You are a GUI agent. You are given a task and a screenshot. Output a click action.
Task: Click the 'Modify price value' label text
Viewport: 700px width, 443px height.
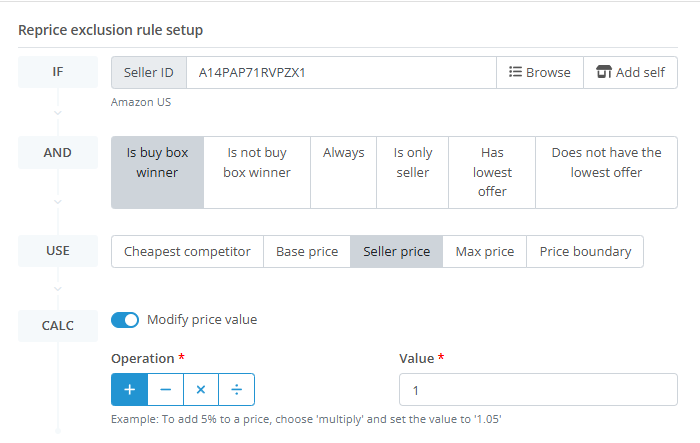coord(202,320)
